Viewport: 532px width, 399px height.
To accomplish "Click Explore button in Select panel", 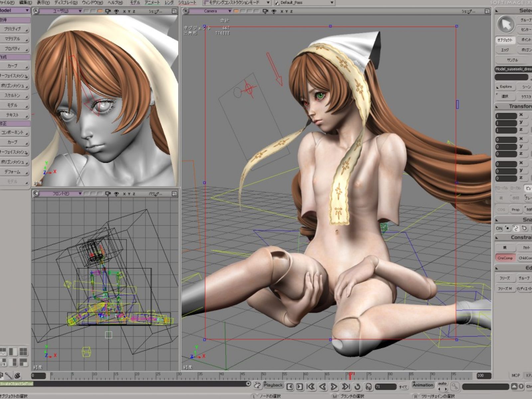I will point(505,86).
